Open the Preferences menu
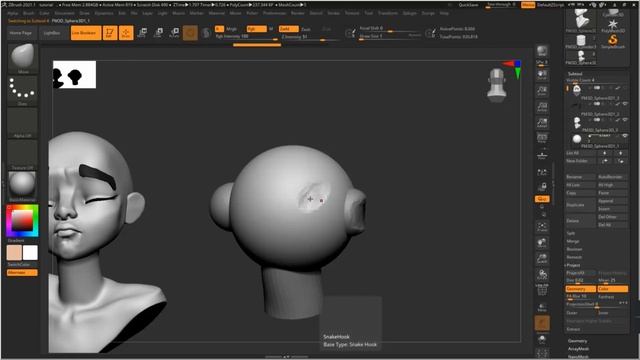The width and height of the screenshot is (640, 360). (274, 13)
